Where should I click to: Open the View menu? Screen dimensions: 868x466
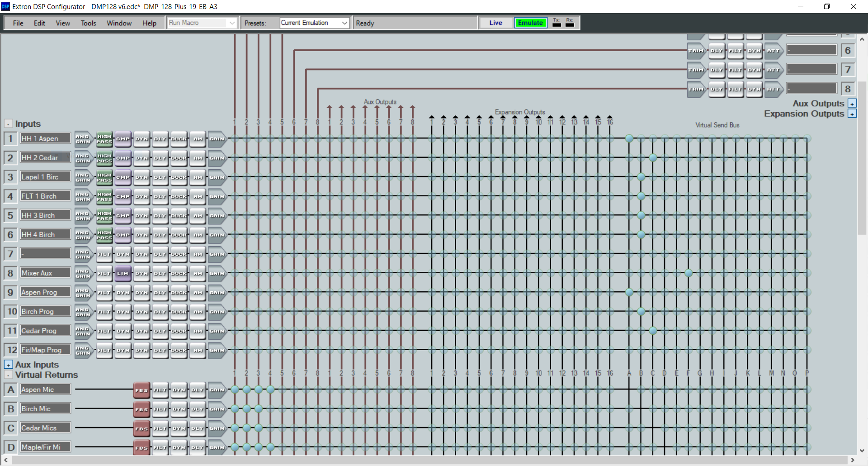tap(63, 23)
